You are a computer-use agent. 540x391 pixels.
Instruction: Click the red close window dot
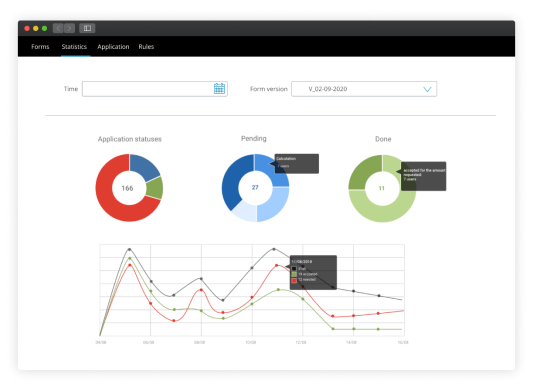click(27, 28)
